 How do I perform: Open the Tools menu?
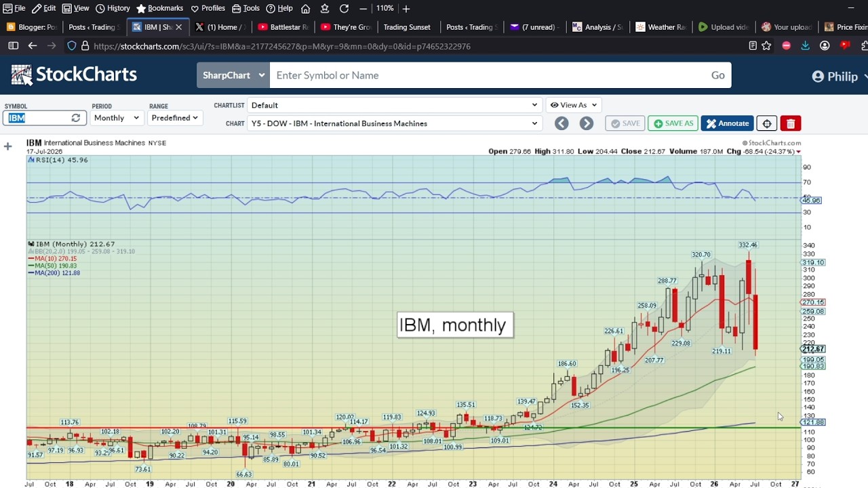[x=245, y=8]
